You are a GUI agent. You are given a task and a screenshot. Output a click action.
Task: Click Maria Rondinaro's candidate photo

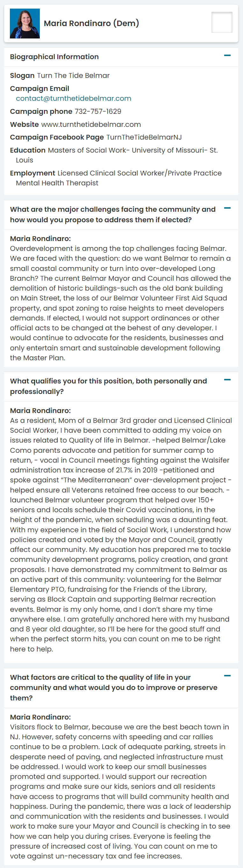click(x=25, y=24)
